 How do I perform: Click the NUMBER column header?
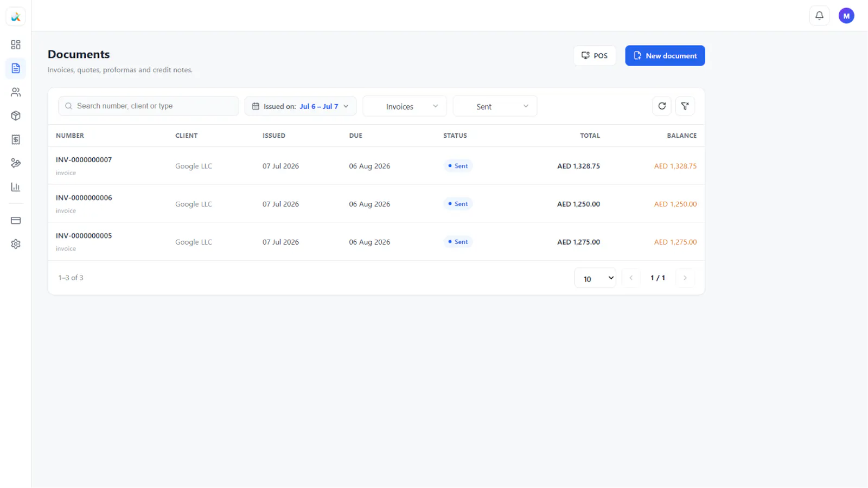(x=70, y=136)
